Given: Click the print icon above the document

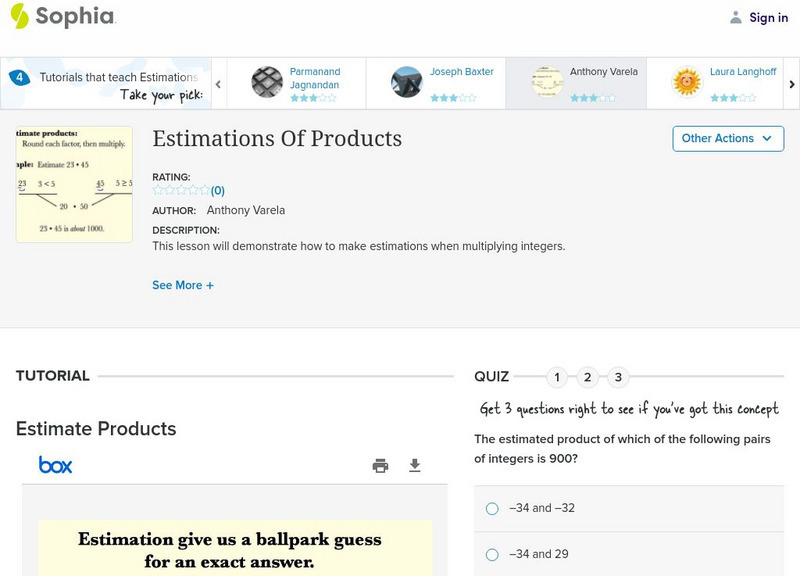Looking at the screenshot, I should coord(380,465).
